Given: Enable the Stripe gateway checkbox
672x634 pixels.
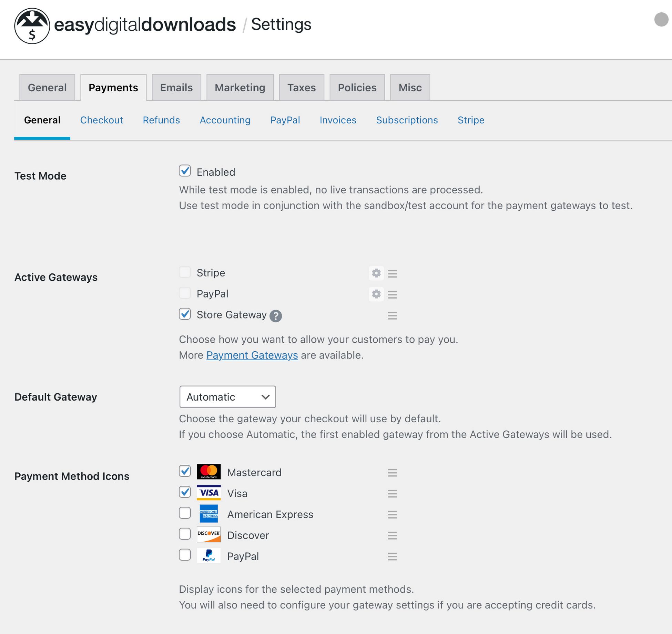Looking at the screenshot, I should 185,272.
